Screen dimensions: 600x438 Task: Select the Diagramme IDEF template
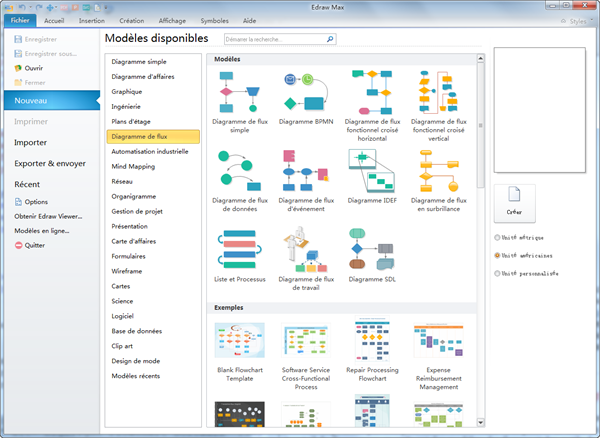point(372,177)
